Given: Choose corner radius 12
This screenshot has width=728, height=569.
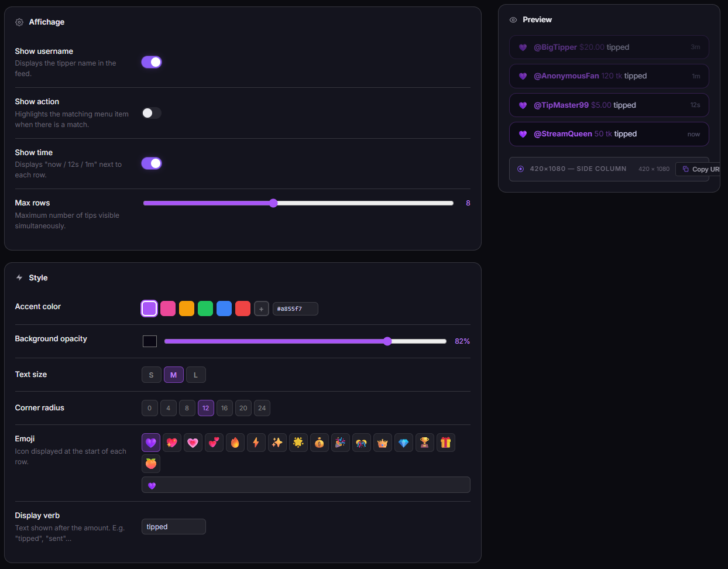Looking at the screenshot, I should coord(206,408).
